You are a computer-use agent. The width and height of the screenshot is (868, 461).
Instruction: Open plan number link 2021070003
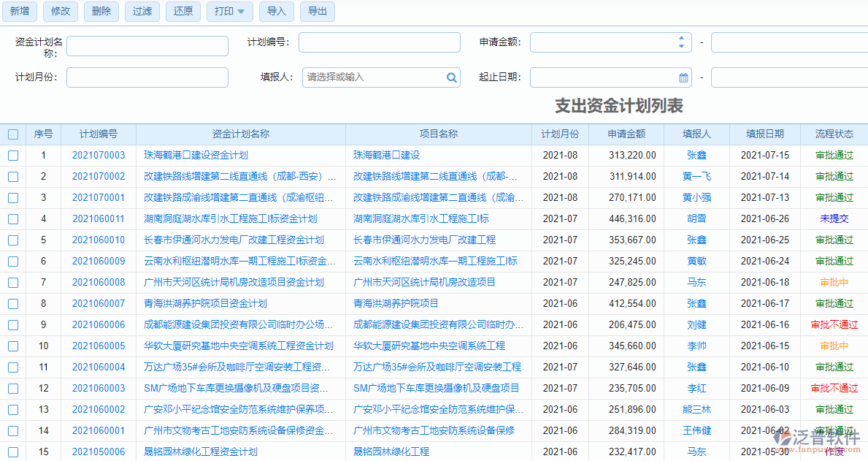click(99, 156)
